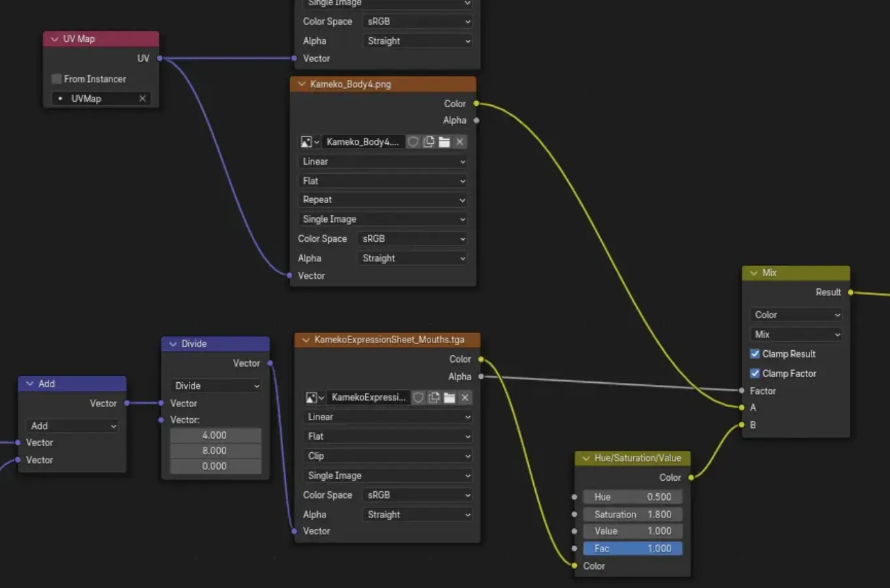Click the 0.000 vector field in Divide node
This screenshot has height=588, width=890.
tap(216, 466)
